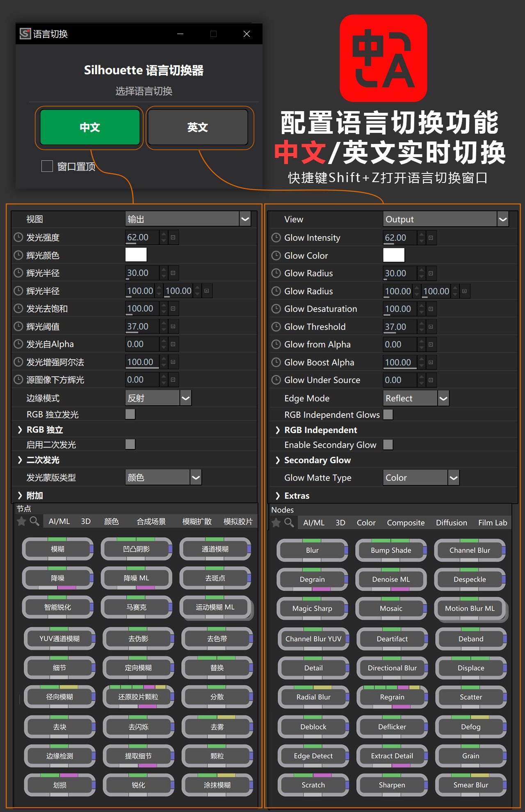This screenshot has height=812, width=525.
Task: Toggle the RGB Independent Glows checkbox
Action: coord(388,415)
